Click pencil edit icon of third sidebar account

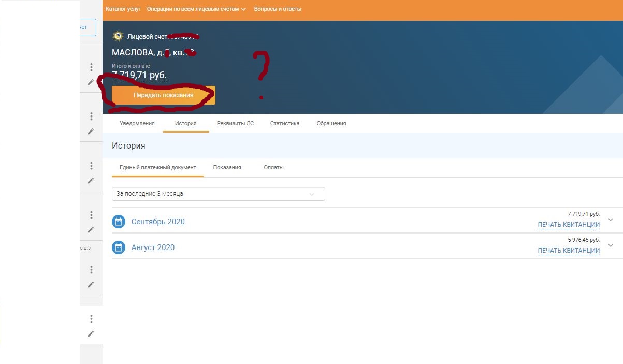(91, 180)
